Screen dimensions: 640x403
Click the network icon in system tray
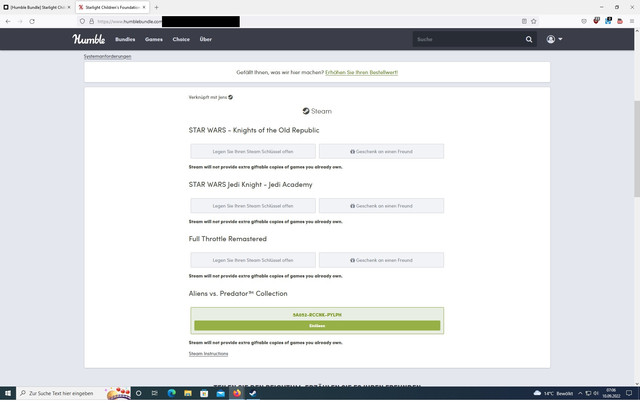click(588, 393)
